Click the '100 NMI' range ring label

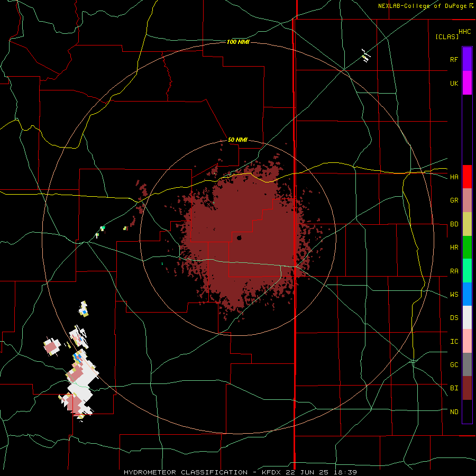click(x=238, y=42)
